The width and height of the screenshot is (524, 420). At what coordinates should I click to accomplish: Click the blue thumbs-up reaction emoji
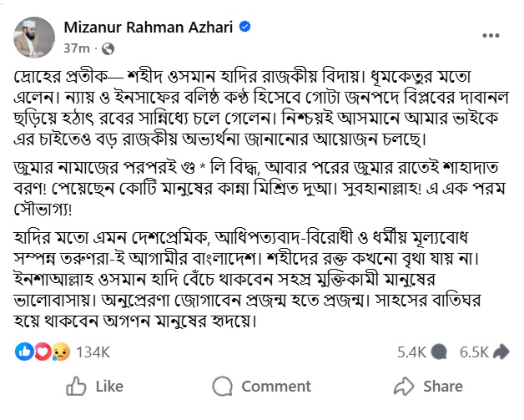pyautogui.click(x=24, y=352)
